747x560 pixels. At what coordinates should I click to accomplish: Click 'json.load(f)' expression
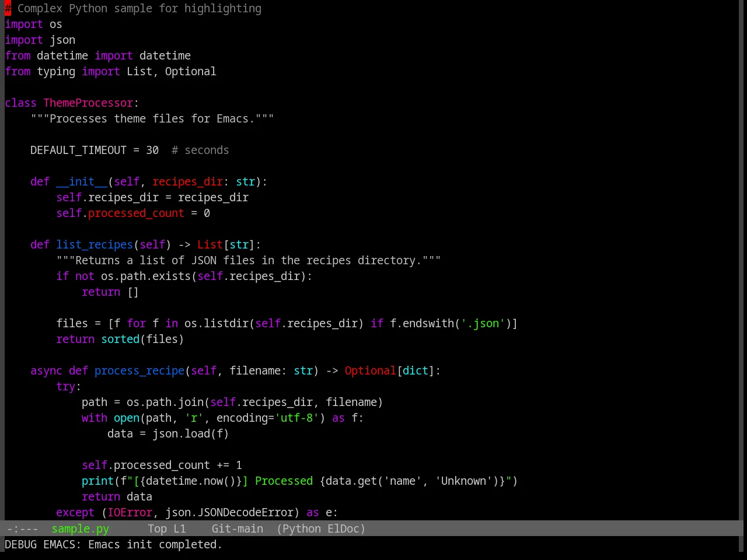pyautogui.click(x=191, y=433)
